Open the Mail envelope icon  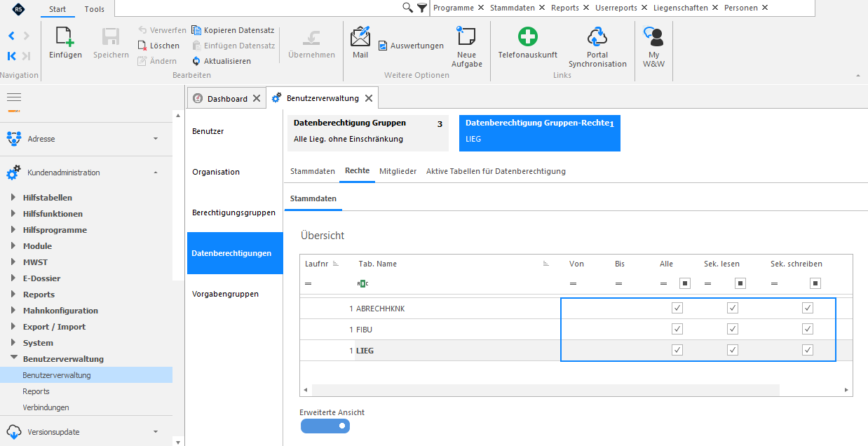click(x=360, y=36)
